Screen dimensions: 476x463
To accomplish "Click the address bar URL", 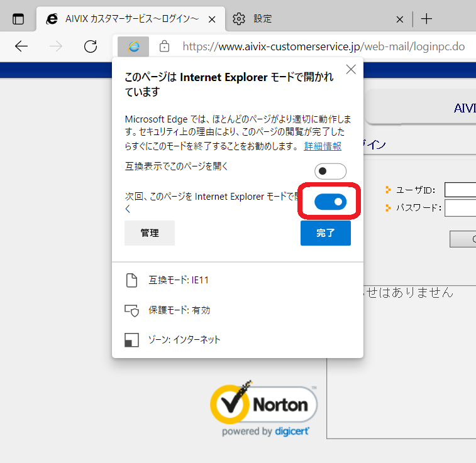I will point(323,46).
